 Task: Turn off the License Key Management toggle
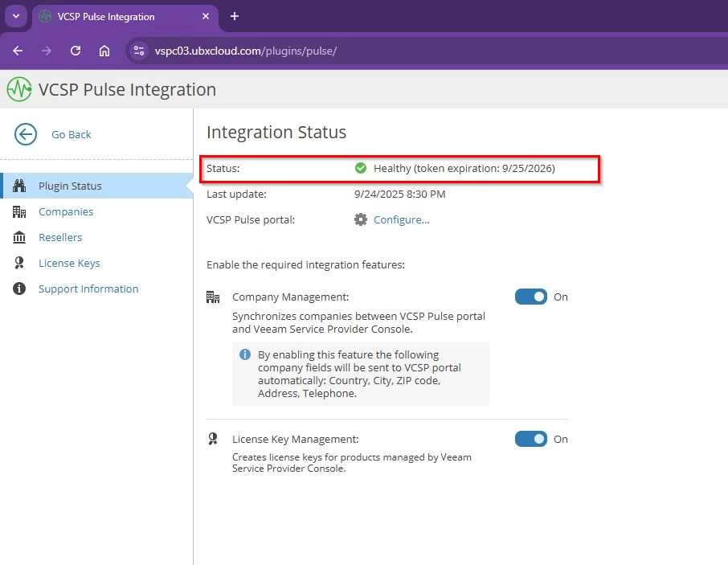tap(531, 439)
